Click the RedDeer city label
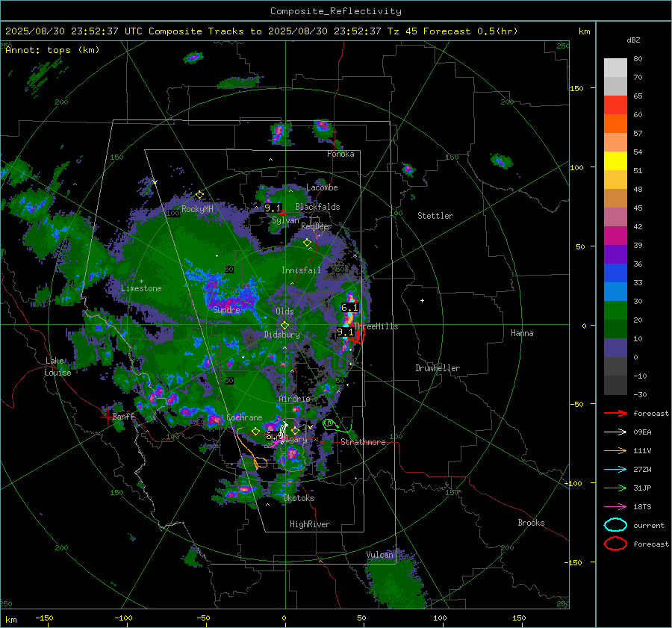Screen dimensions: 672x628 (x=317, y=226)
